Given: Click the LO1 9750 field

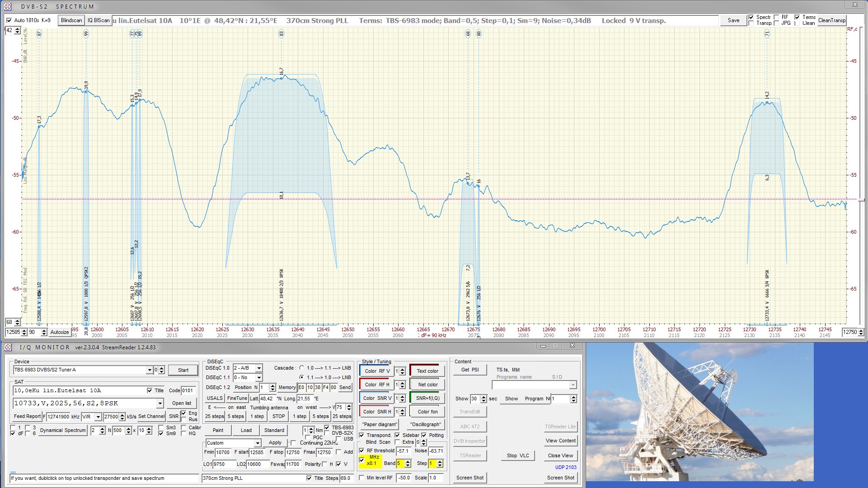Looking at the screenshot, I should 224,464.
